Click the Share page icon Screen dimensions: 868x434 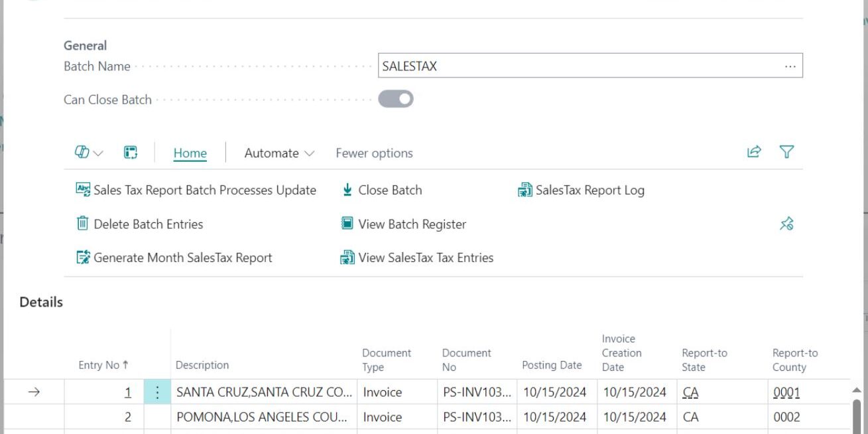click(753, 152)
